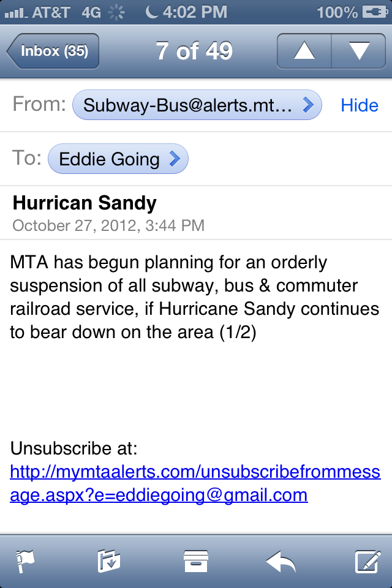Image resolution: width=392 pixels, height=588 pixels.
Task: Hide the email header details
Action: pos(360,105)
